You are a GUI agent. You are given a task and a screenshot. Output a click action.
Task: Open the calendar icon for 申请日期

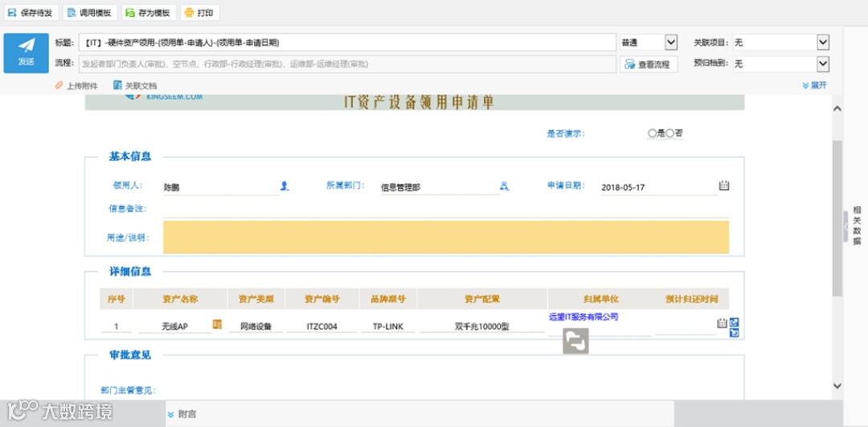point(724,186)
